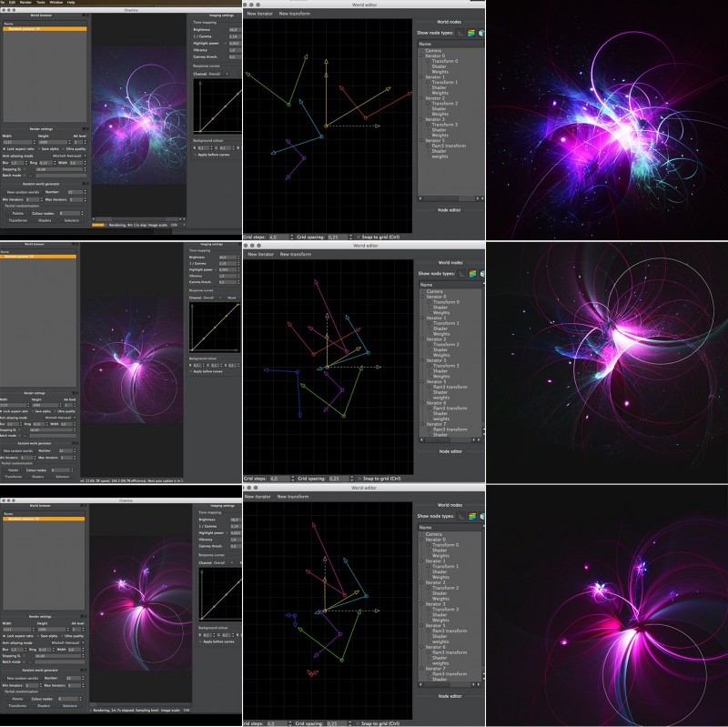Open Image scale dropdown in top Chaotica window
This screenshot has width=728, height=727.
click(177, 225)
